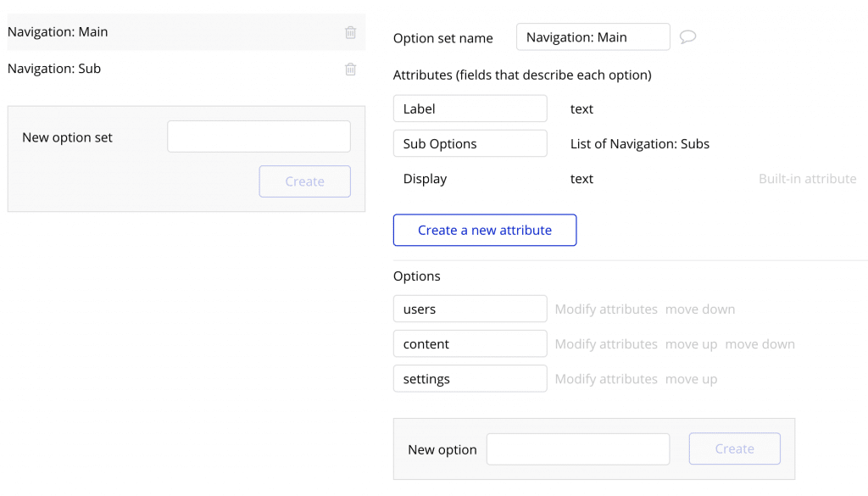This screenshot has width=868, height=496.
Task: Move the content option down
Action: click(759, 343)
